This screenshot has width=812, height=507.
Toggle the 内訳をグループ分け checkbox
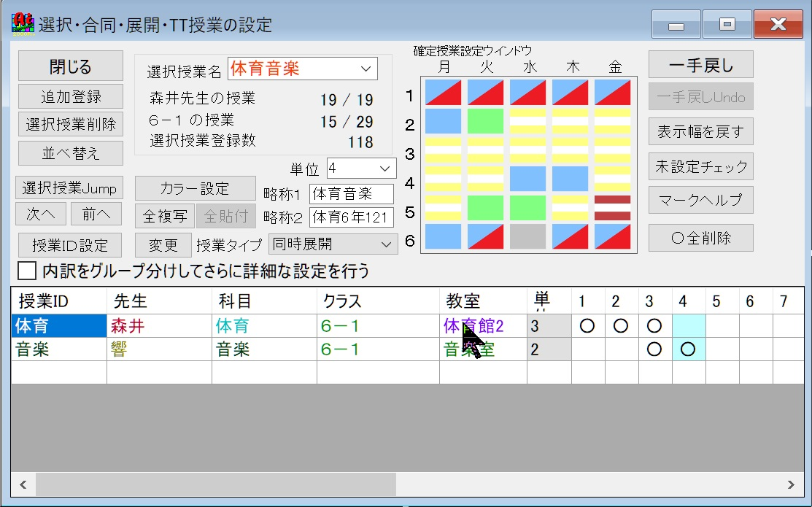[x=27, y=271]
